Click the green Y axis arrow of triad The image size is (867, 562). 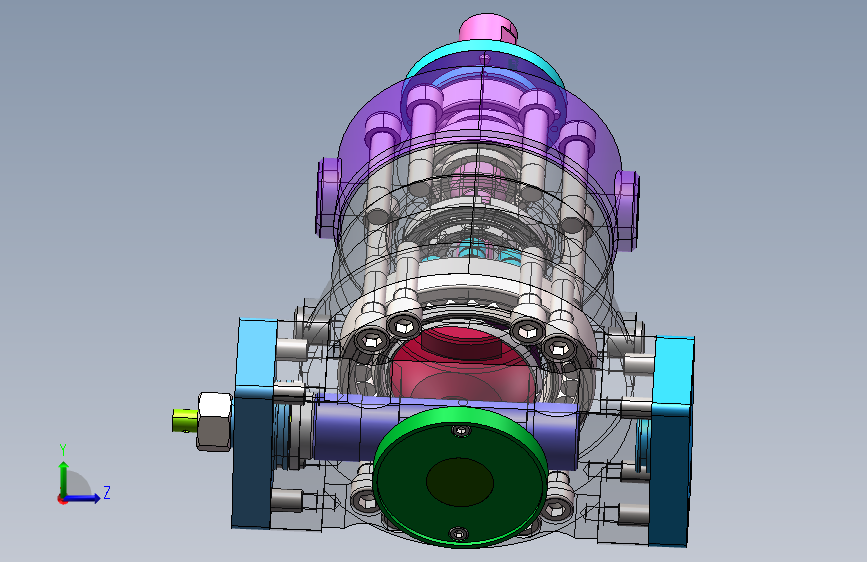(x=64, y=478)
